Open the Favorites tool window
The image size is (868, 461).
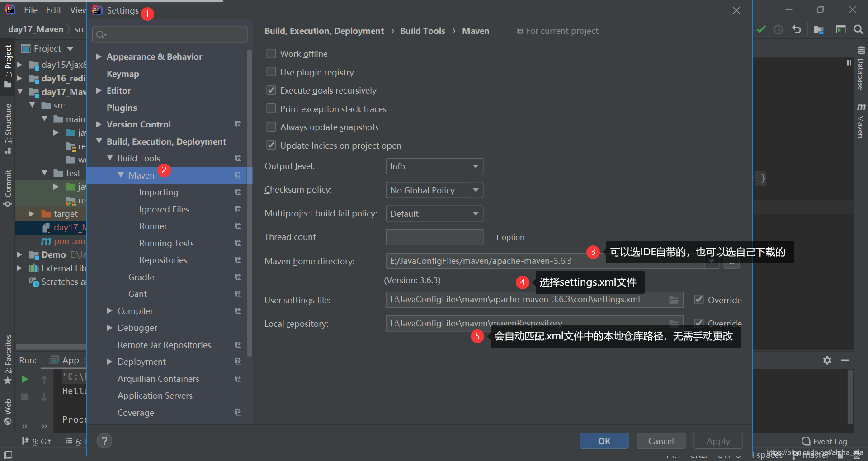(x=8, y=359)
